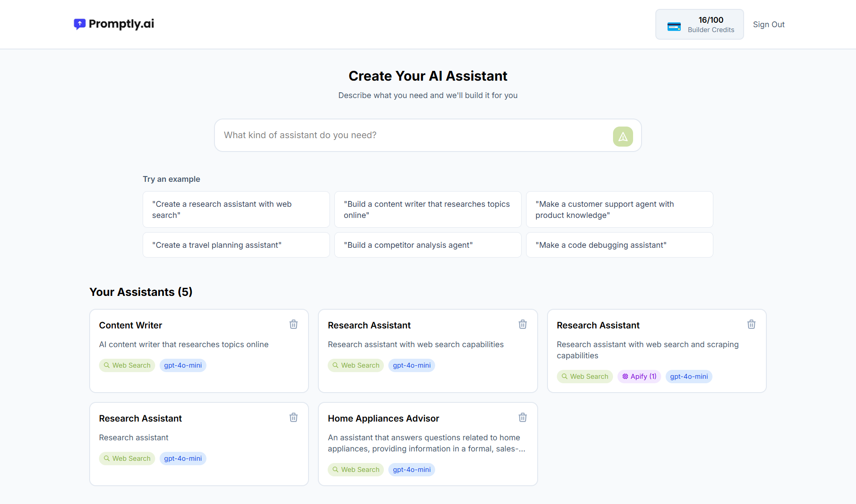The image size is (856, 504).
Task: Delete the Content Writer assistant
Action: click(x=293, y=324)
